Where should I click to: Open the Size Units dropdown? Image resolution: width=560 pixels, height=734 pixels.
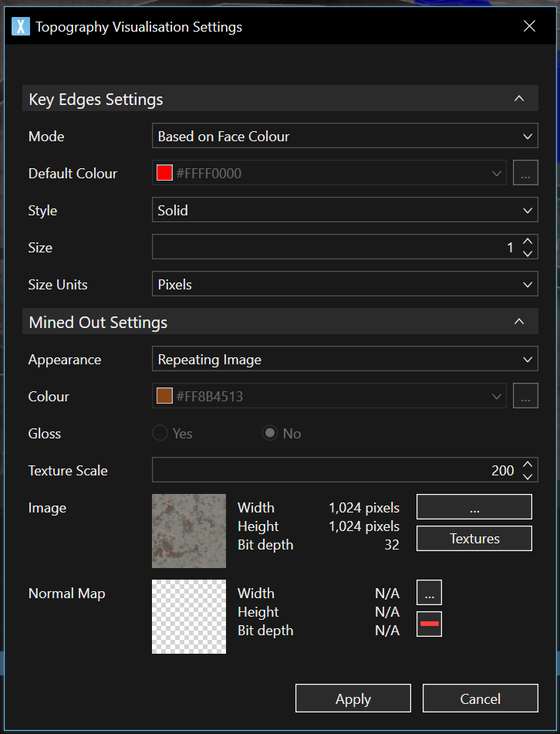[x=344, y=285]
